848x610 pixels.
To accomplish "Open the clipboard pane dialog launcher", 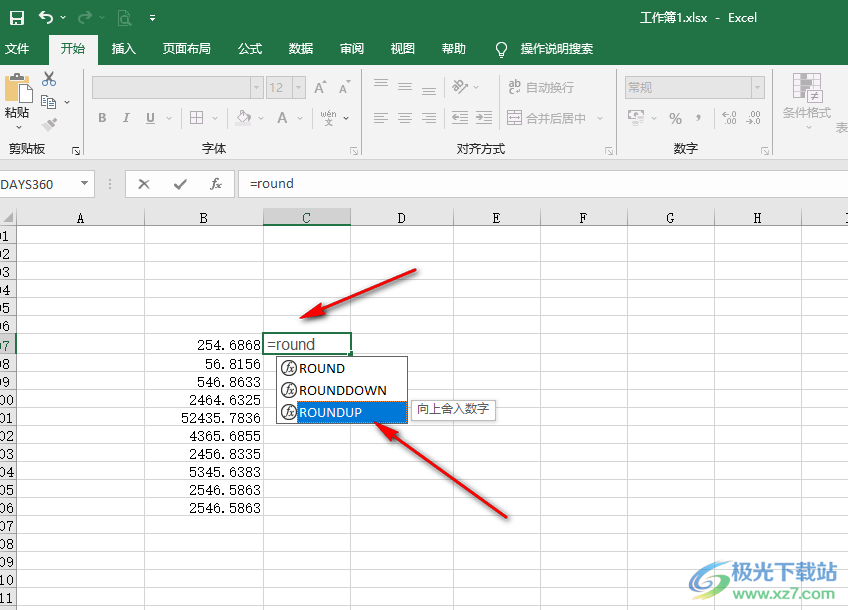I will [76, 151].
